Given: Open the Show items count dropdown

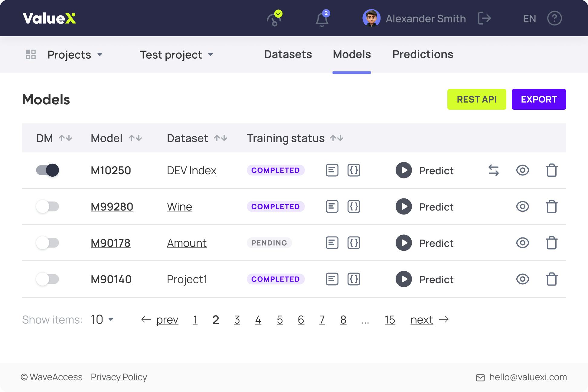Looking at the screenshot, I should coord(101,319).
